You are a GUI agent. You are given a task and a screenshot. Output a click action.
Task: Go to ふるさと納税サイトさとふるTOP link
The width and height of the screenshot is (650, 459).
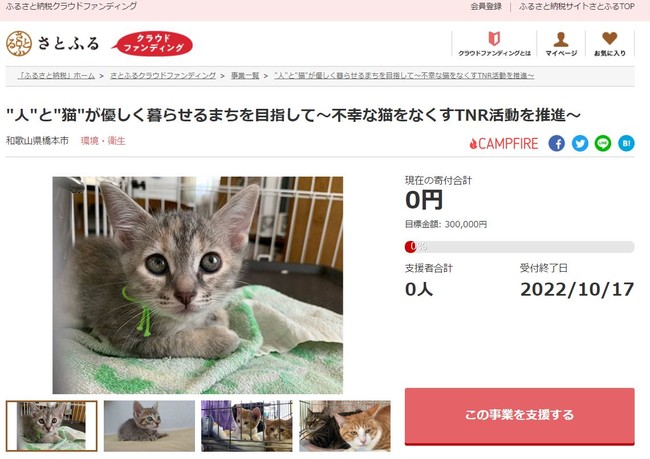[577, 7]
